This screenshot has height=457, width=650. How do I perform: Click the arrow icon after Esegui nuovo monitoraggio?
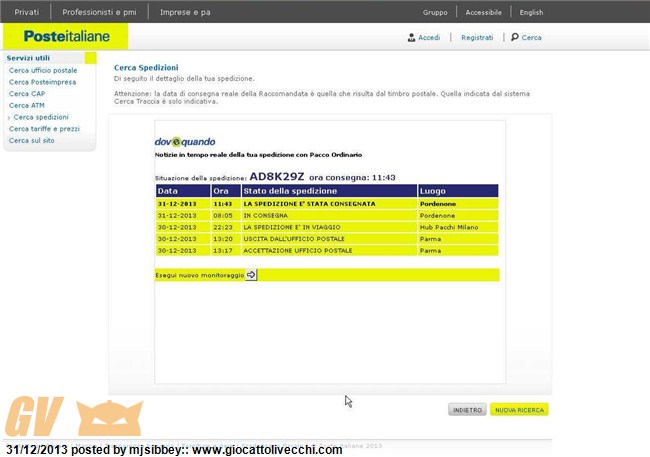click(251, 274)
